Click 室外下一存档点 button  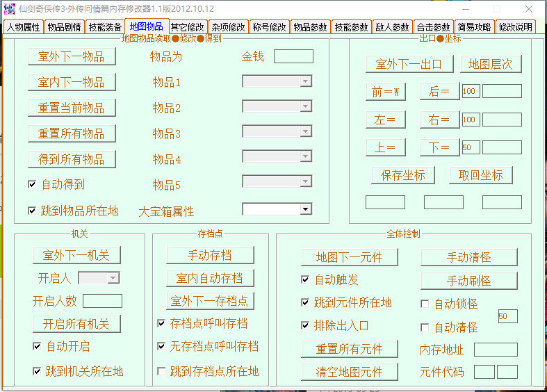coord(210,301)
